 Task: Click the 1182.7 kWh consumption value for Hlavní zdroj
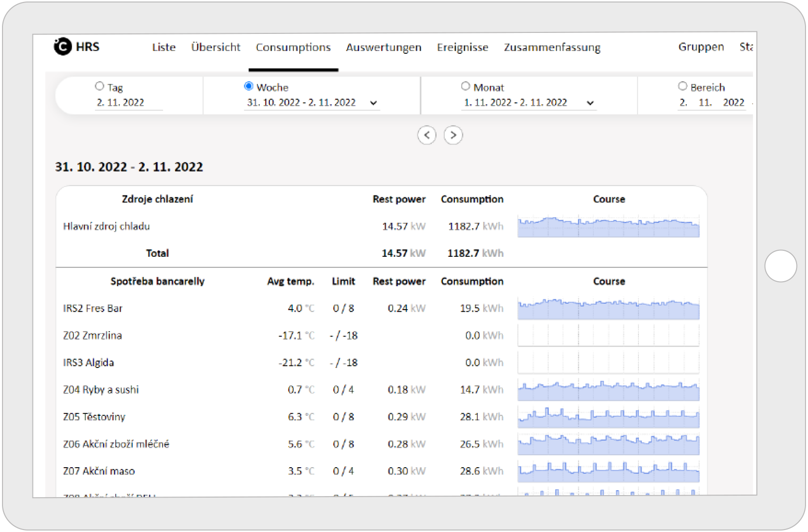(476, 226)
